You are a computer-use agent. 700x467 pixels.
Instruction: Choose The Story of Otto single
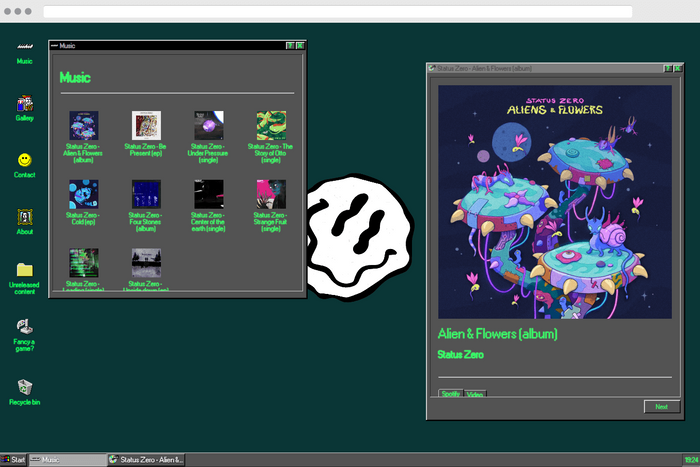pyautogui.click(x=271, y=125)
